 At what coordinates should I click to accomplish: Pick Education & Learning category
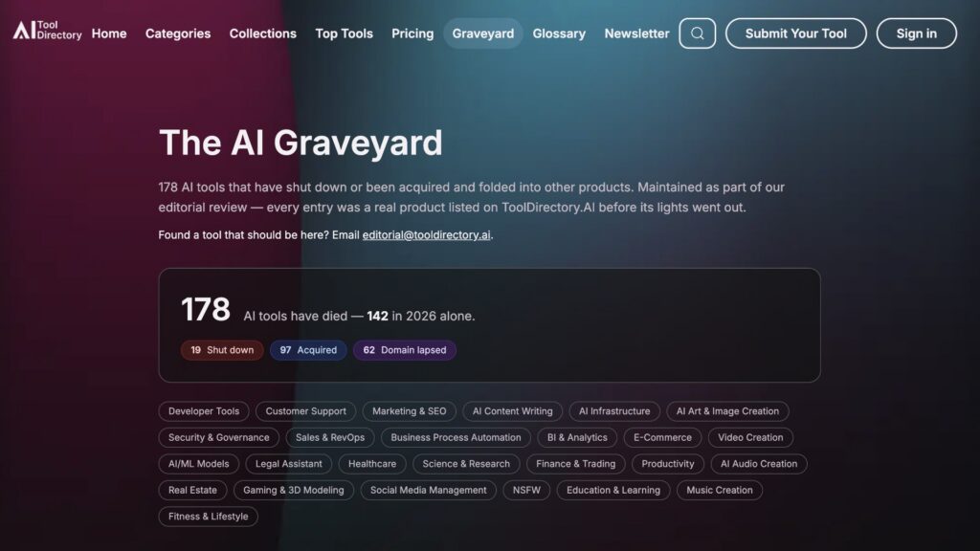(x=613, y=490)
